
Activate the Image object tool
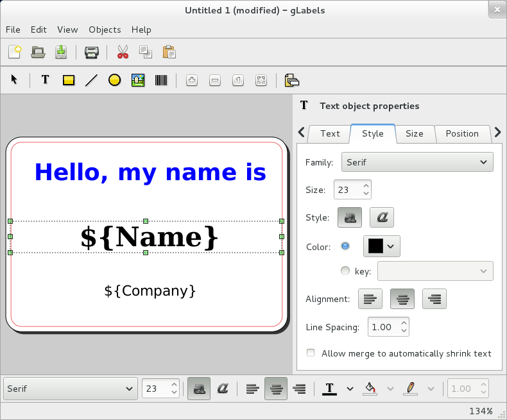click(137, 80)
